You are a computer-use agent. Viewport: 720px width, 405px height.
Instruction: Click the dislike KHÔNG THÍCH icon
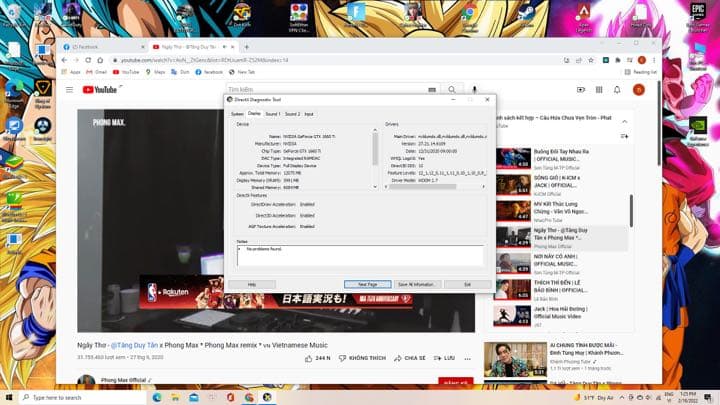(x=343, y=357)
